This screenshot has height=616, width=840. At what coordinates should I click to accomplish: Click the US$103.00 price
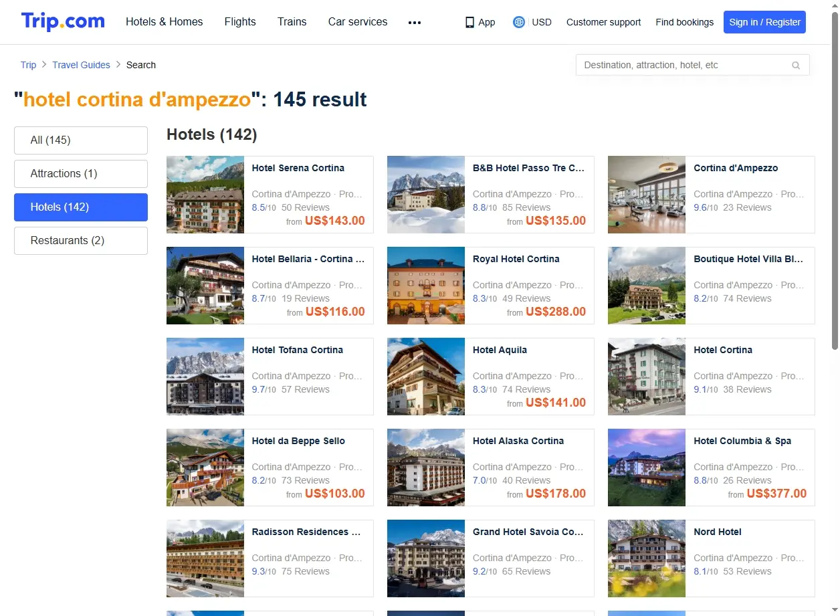pyautogui.click(x=335, y=494)
